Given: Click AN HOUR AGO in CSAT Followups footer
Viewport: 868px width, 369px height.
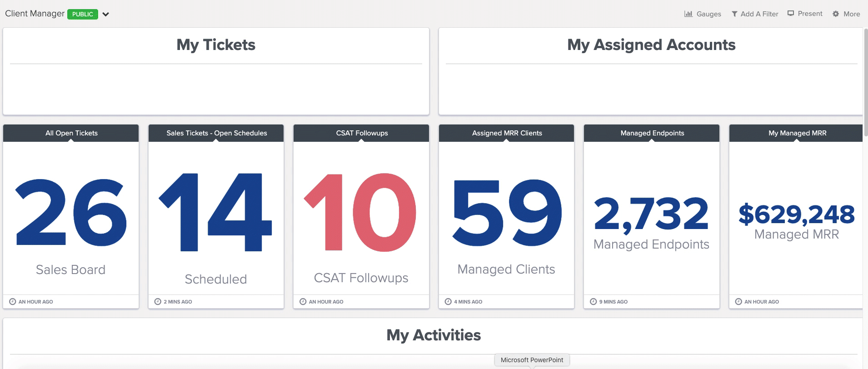Looking at the screenshot, I should [x=326, y=302].
